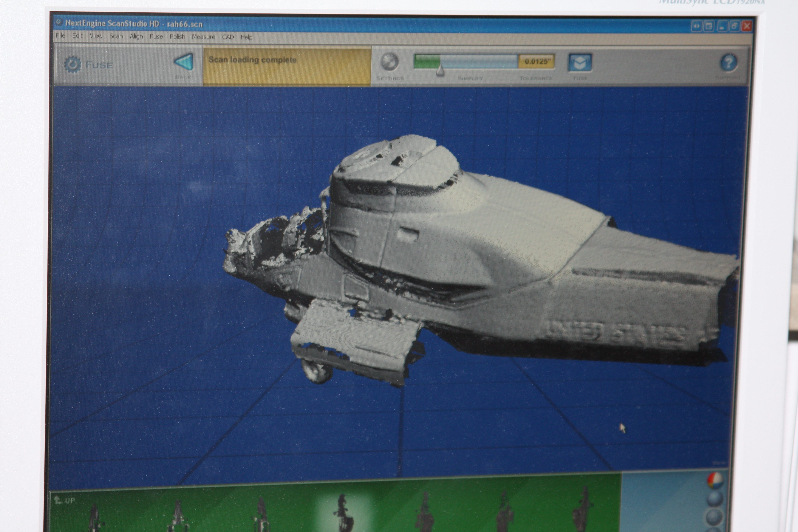This screenshot has height=532, width=798.
Task: Click the light blue Simplify slider track
Action: tap(479, 61)
